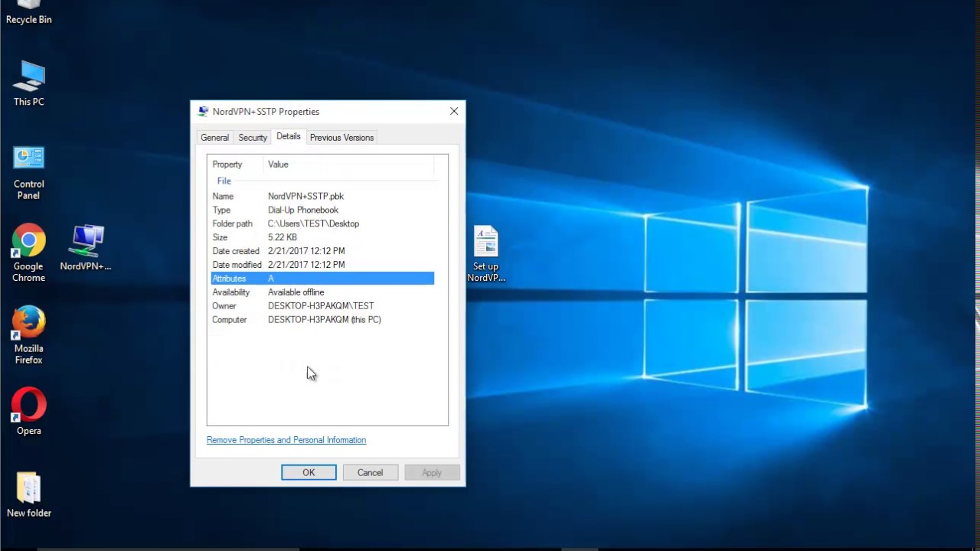Select the Set up NordVP... document icon
The height and width of the screenshot is (551, 980).
coord(486,254)
